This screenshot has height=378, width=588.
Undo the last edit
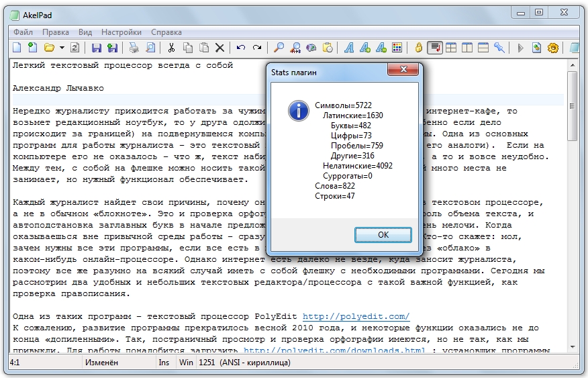241,48
